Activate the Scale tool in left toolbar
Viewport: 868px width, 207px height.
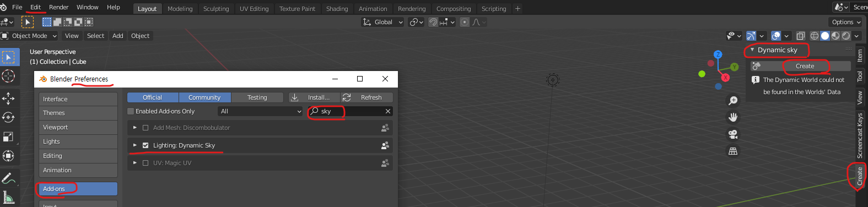tap(9, 137)
